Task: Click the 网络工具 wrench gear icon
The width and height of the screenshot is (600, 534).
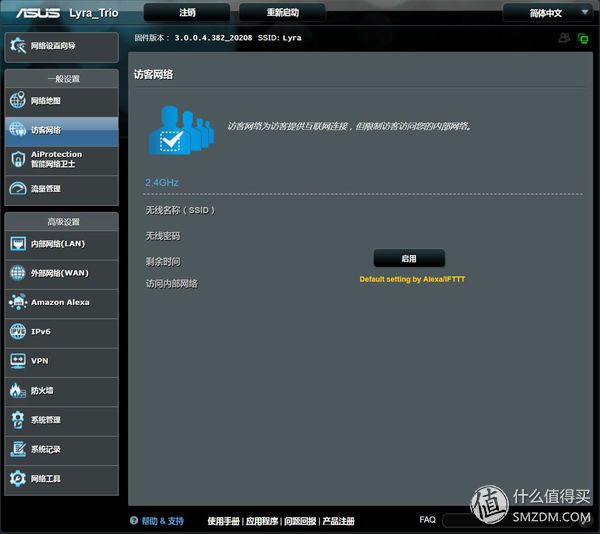Action: (18, 479)
